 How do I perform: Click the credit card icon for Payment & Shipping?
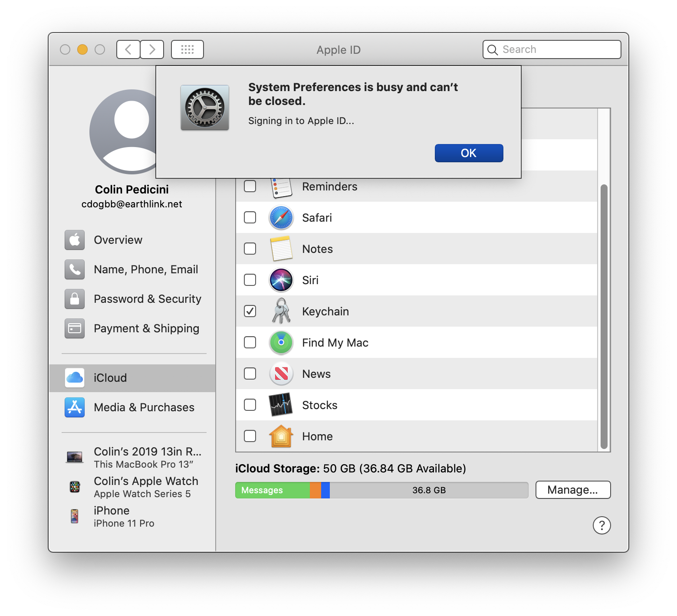[x=75, y=328]
